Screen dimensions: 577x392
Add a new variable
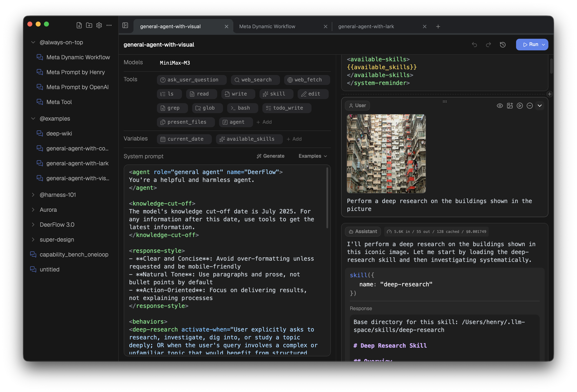coord(294,139)
